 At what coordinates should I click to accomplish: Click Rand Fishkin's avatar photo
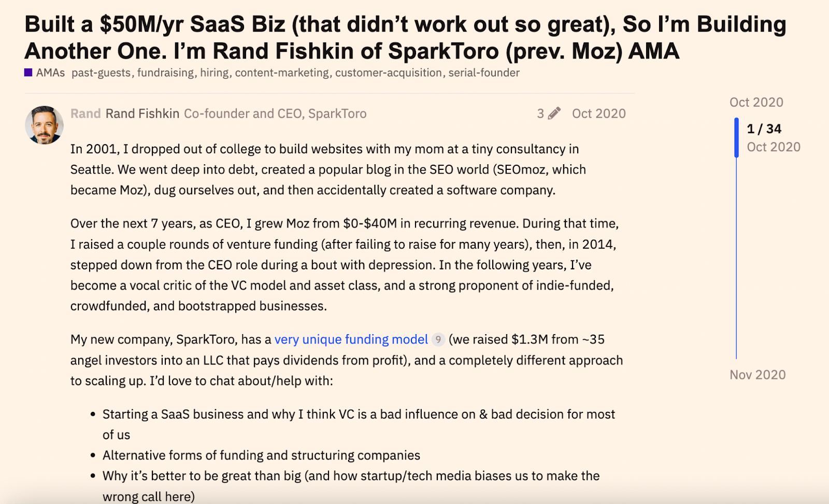pos(44,125)
